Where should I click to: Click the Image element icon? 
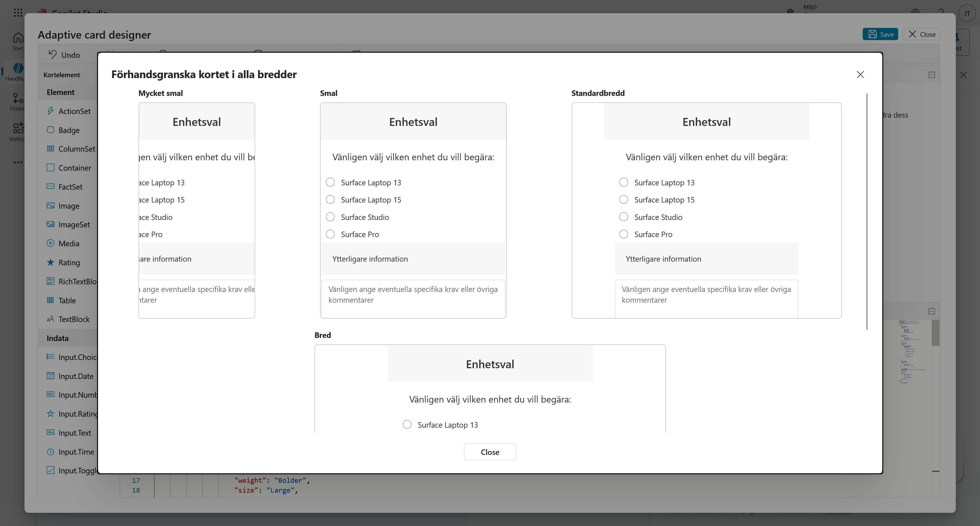click(x=50, y=205)
